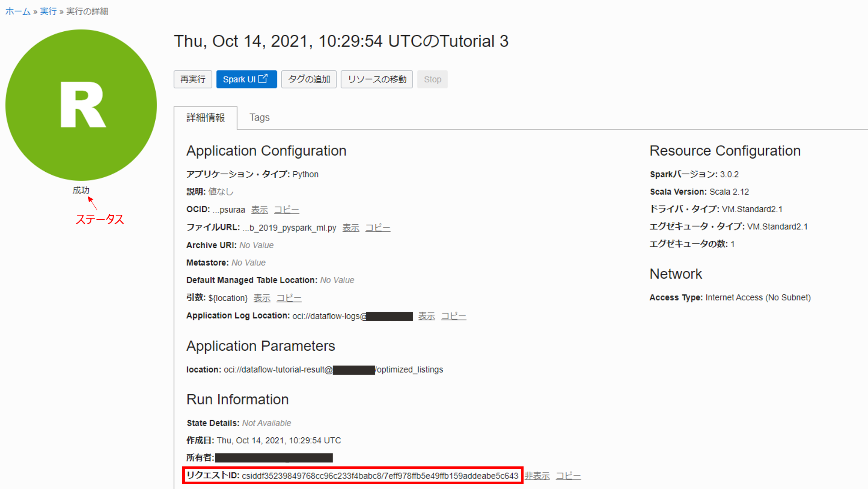Hide the リクエストID (Request ID) with 非表示

pyautogui.click(x=537, y=476)
